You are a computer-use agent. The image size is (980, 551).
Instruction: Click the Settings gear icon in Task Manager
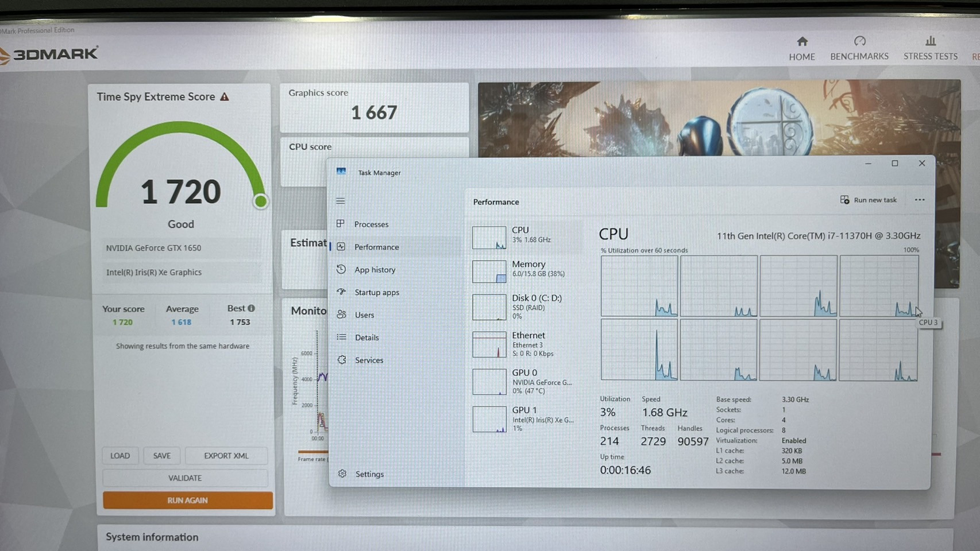pyautogui.click(x=342, y=474)
